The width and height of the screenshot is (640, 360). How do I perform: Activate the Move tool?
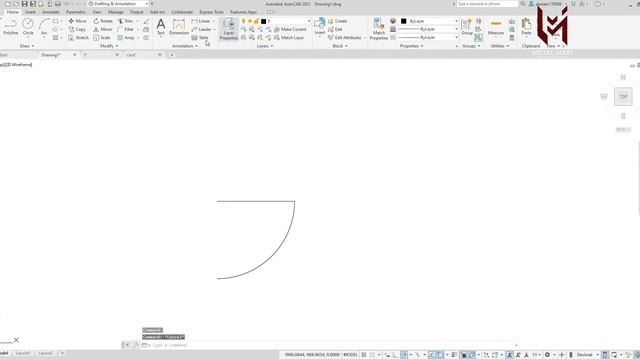click(77, 21)
